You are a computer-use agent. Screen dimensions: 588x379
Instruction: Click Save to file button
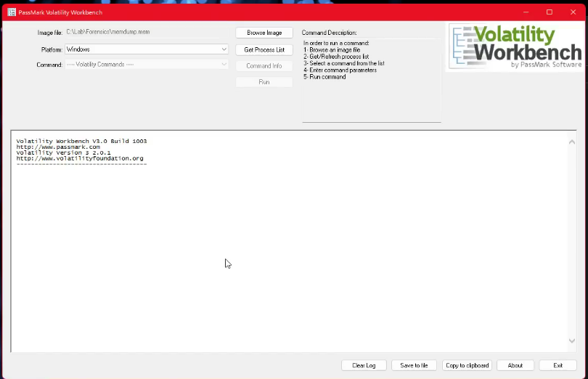(414, 365)
